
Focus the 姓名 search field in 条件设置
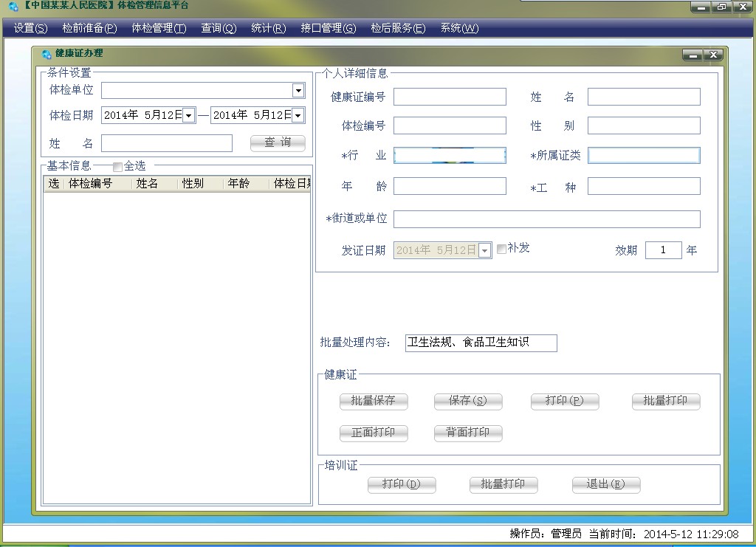point(167,143)
